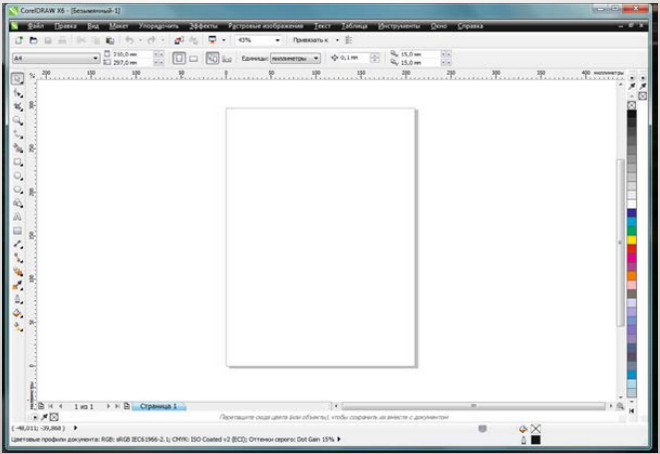Apply page layout to all pages
The width and height of the screenshot is (660, 454).
tap(212, 58)
